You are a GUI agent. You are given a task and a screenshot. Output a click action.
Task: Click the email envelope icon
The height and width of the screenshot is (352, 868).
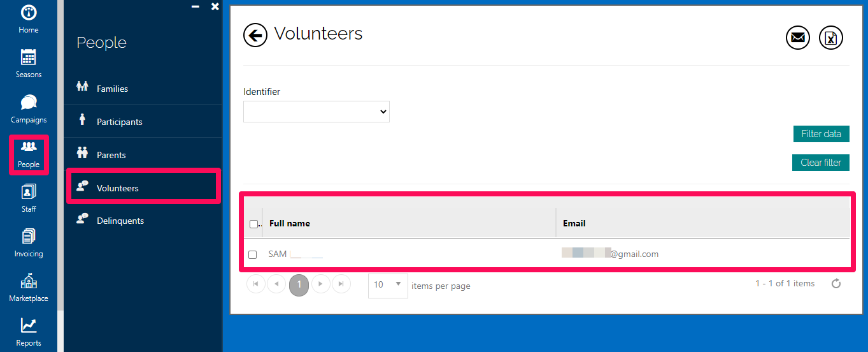(x=797, y=38)
